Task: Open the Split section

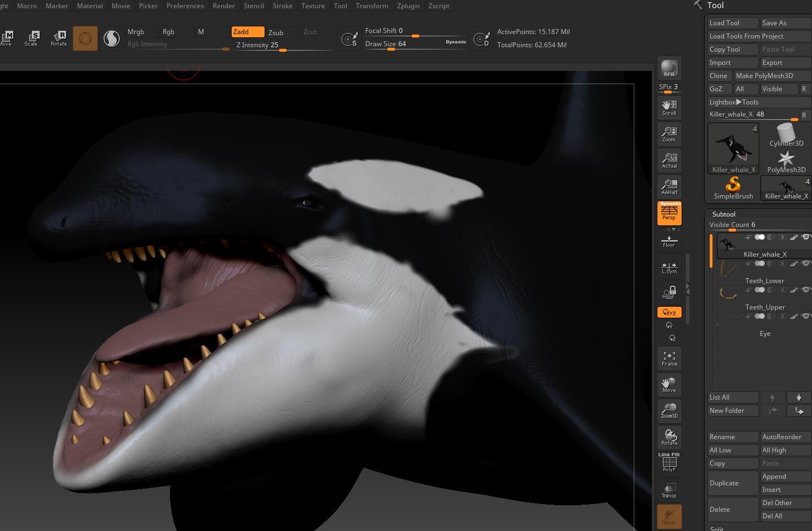Action: click(x=717, y=528)
